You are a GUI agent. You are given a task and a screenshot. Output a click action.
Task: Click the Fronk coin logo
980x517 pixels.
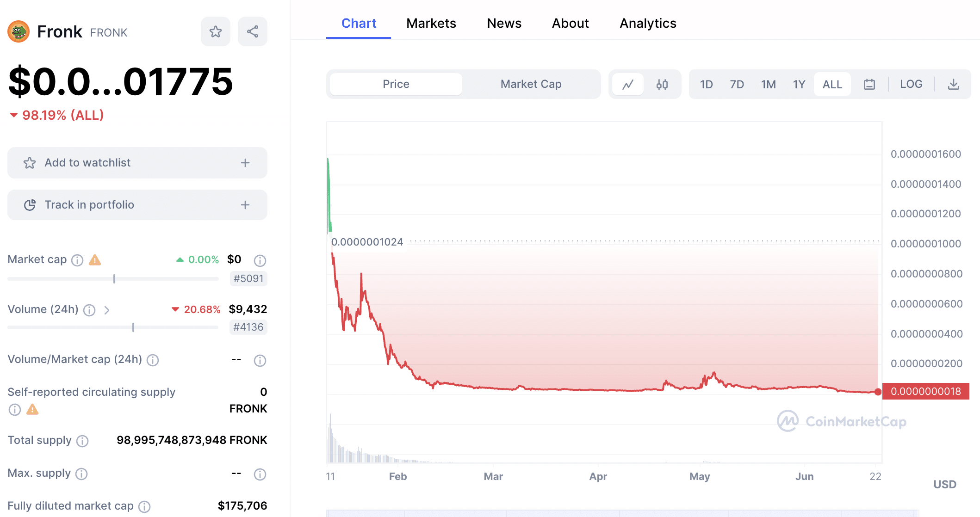(19, 31)
